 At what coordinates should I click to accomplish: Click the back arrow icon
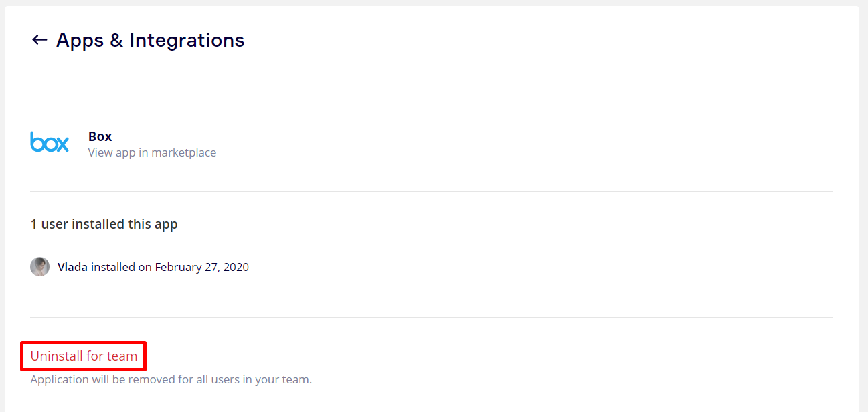39,40
